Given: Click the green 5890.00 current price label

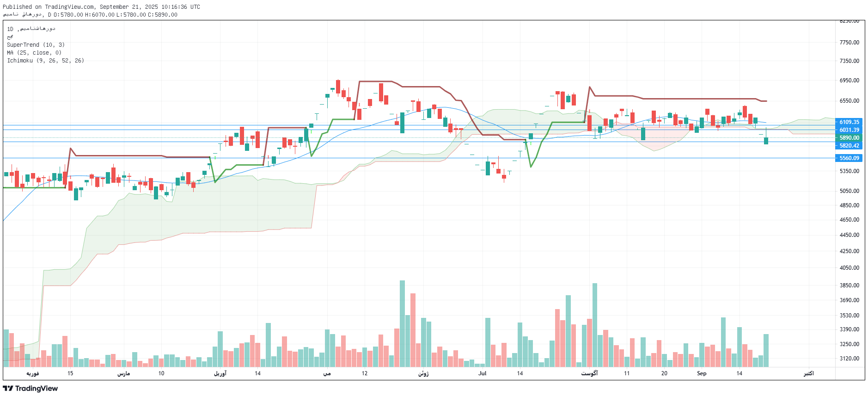Looking at the screenshot, I should click(x=849, y=138).
